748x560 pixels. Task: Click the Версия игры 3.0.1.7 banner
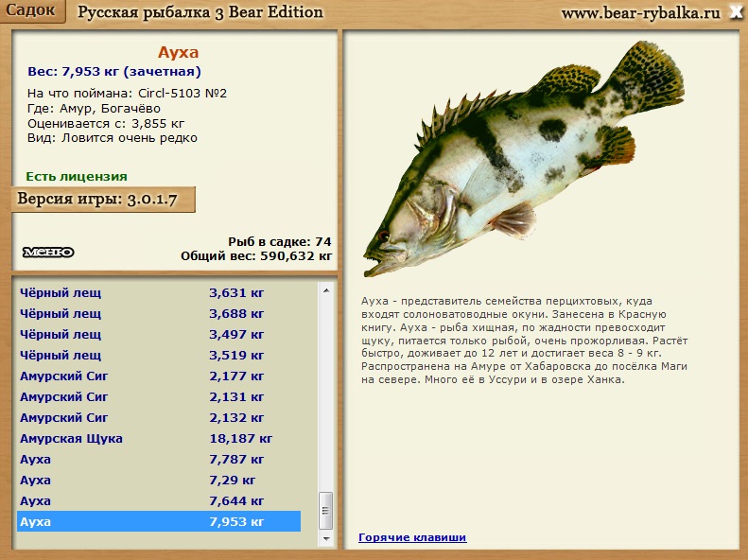104,200
